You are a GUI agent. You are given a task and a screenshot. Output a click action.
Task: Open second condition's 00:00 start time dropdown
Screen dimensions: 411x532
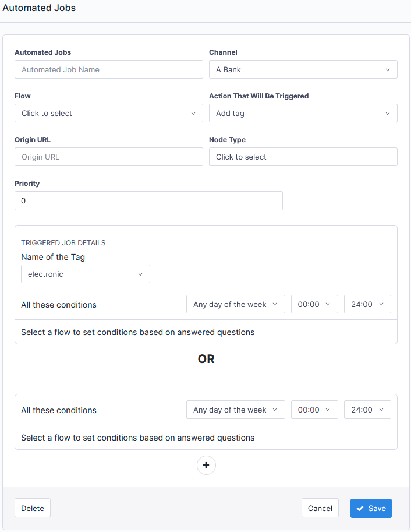coord(314,410)
